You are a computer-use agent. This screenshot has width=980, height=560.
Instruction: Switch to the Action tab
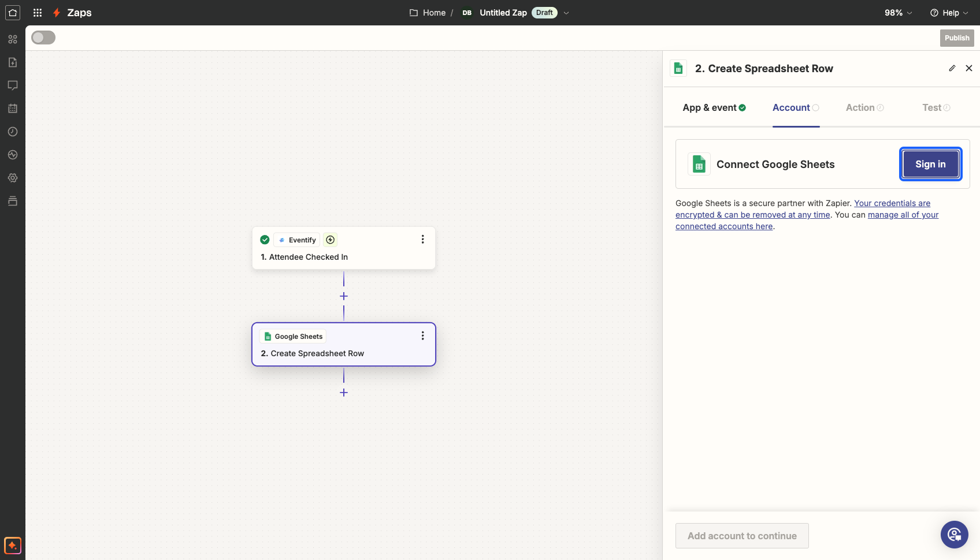pyautogui.click(x=864, y=107)
